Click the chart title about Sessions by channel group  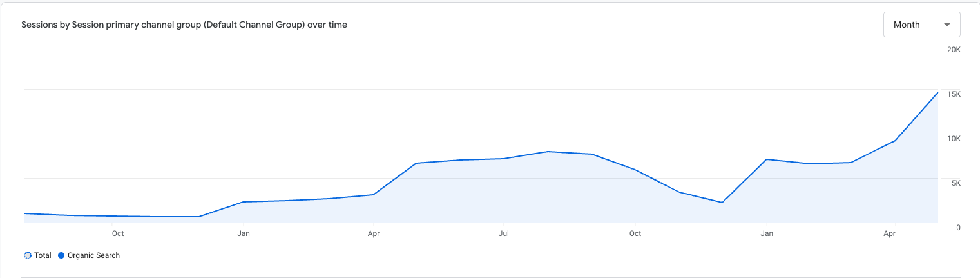[184, 25]
